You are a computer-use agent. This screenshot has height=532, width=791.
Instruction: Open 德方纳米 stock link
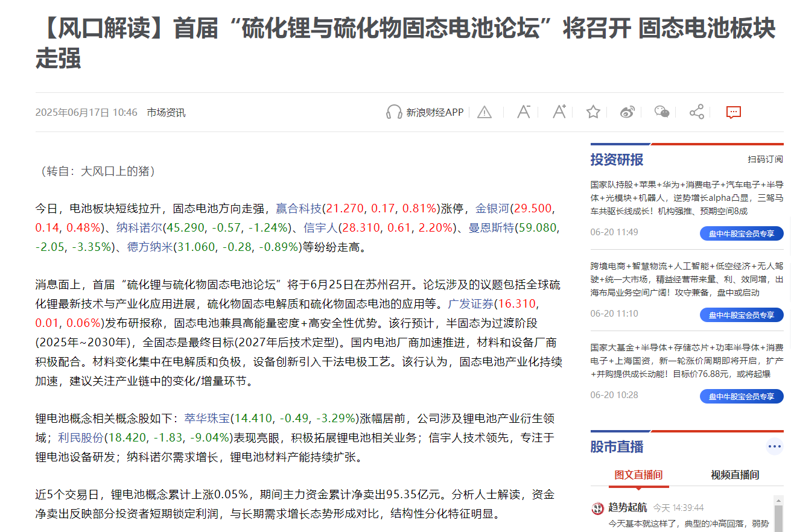(150, 247)
